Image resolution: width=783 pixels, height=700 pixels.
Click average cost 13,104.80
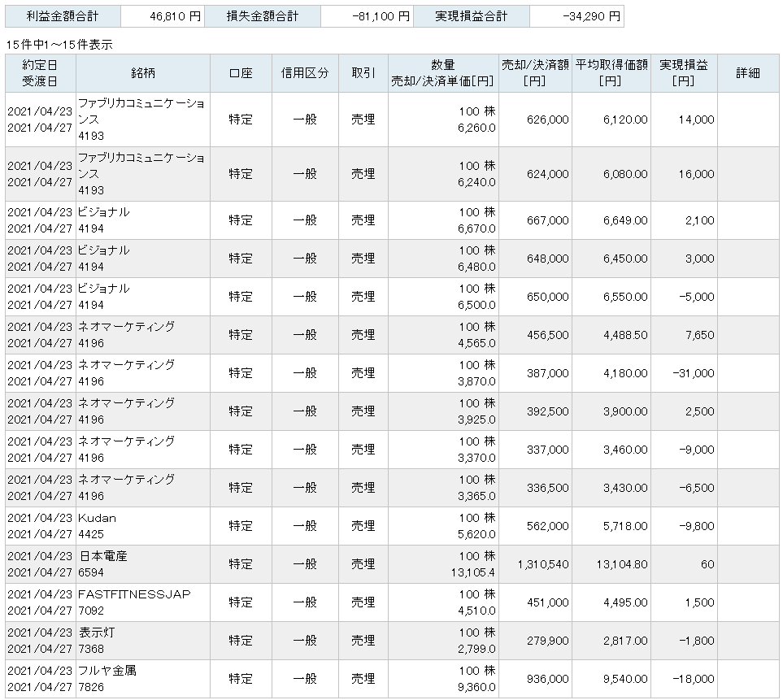622,564
